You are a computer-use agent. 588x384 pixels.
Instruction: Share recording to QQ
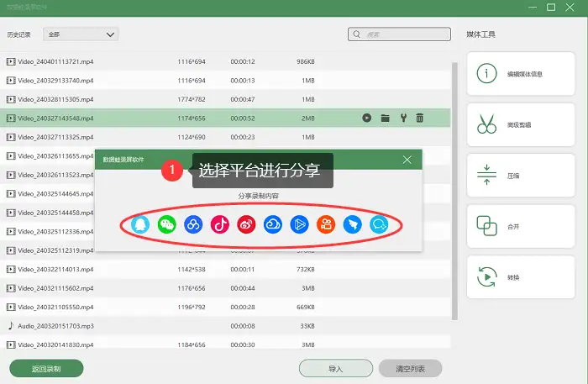coord(140,224)
